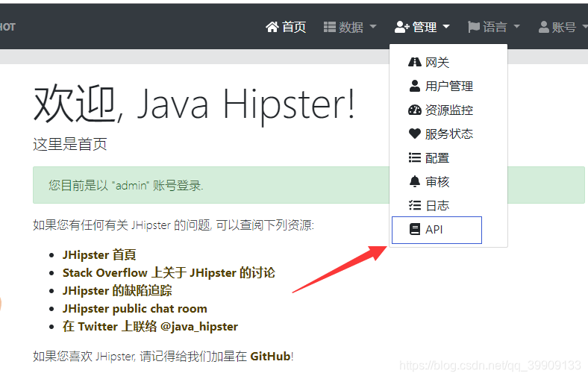Open the JHipster 的缺陷追踪 link
Image resolution: width=588 pixels, height=379 pixels.
117,290
